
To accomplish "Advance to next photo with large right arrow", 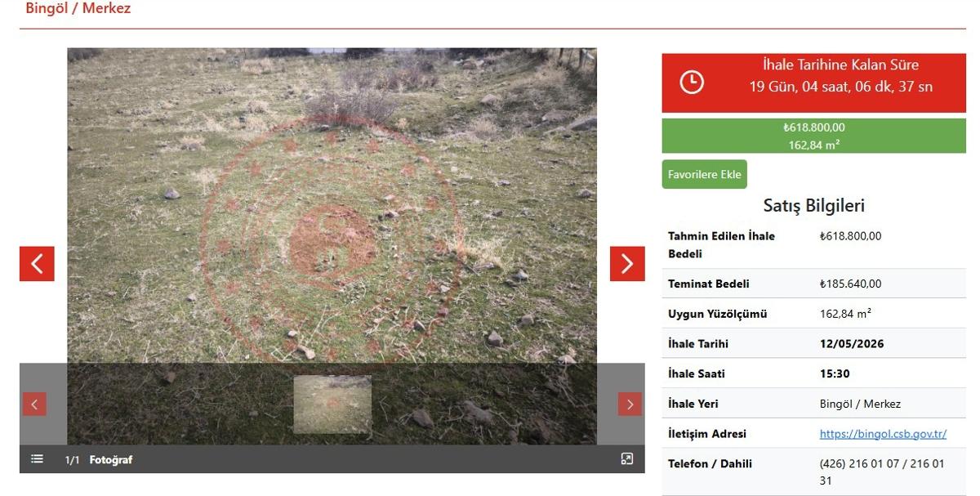I will point(627,264).
